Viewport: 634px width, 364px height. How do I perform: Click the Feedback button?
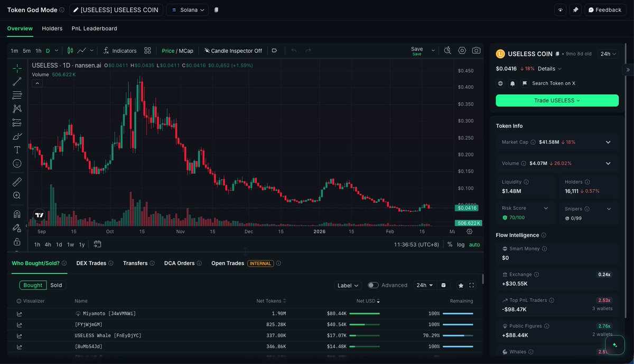point(605,10)
